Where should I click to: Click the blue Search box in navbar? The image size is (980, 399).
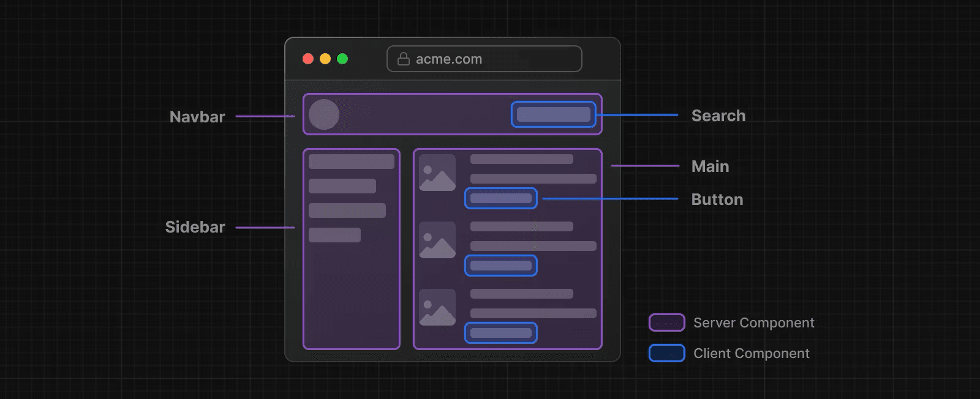tap(553, 114)
